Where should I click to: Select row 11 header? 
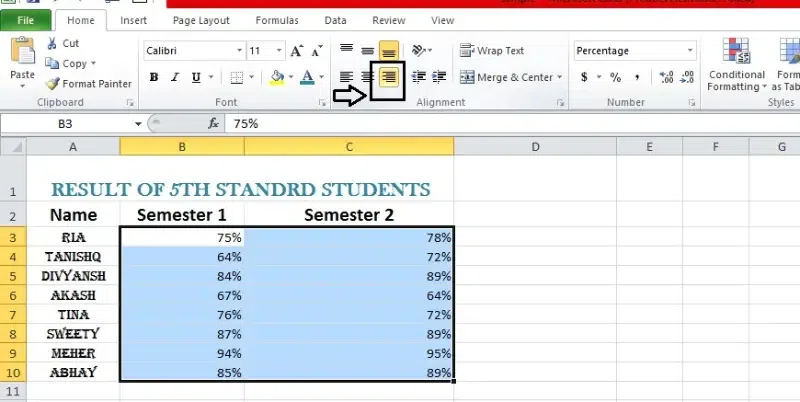13,391
